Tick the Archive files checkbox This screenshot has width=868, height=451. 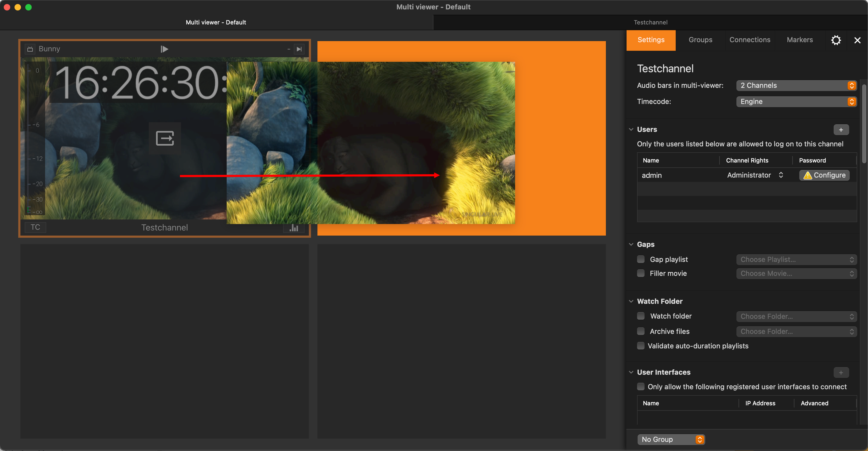(641, 331)
